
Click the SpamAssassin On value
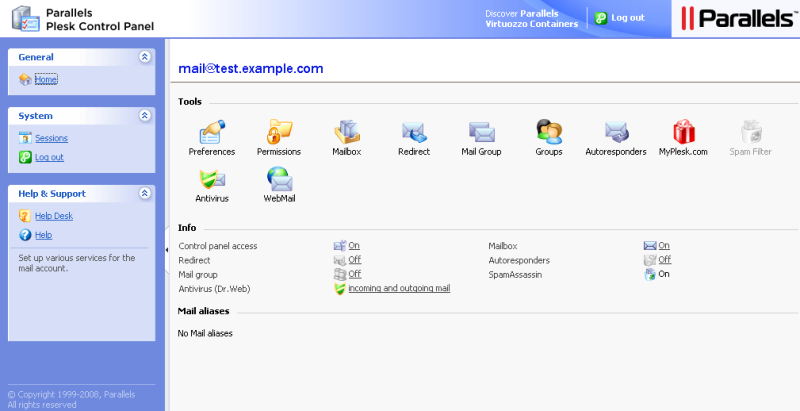664,274
